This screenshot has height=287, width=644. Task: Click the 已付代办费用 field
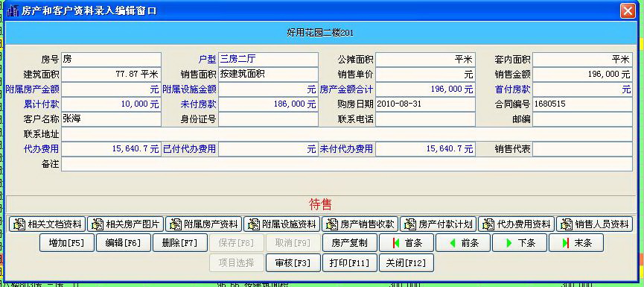pyautogui.click(x=268, y=149)
